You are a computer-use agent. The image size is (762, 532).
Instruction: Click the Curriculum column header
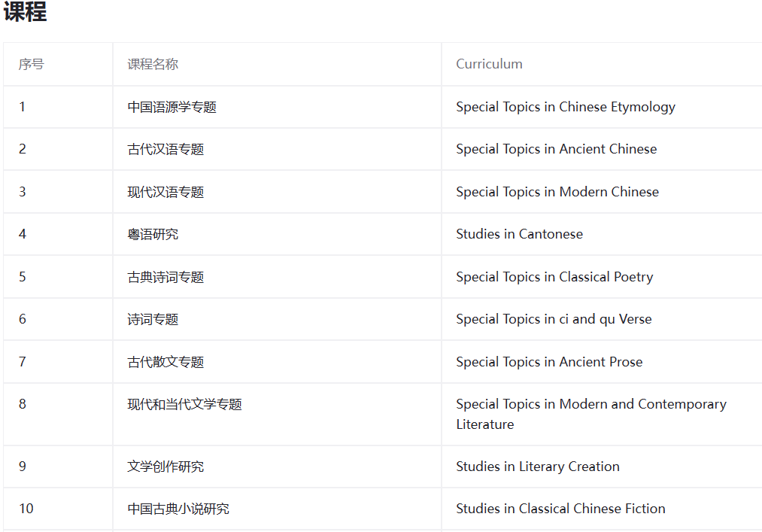click(489, 65)
